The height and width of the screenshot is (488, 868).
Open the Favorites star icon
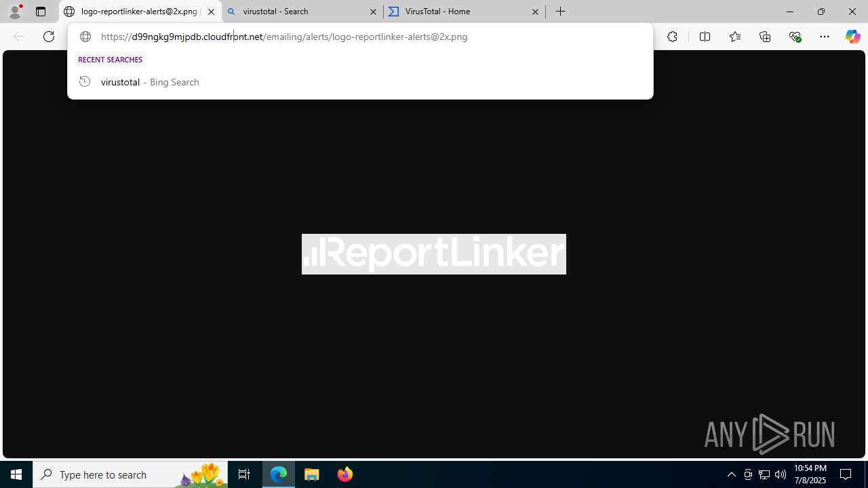click(734, 37)
